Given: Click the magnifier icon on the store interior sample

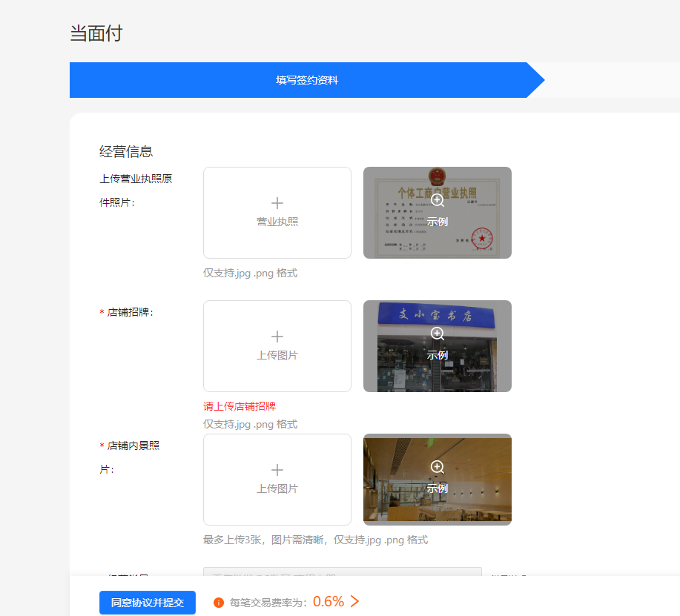Looking at the screenshot, I should (438, 467).
